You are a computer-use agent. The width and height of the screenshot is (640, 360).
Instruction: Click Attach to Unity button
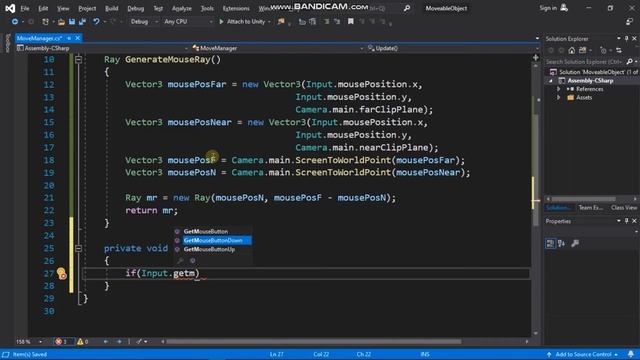pos(245,22)
